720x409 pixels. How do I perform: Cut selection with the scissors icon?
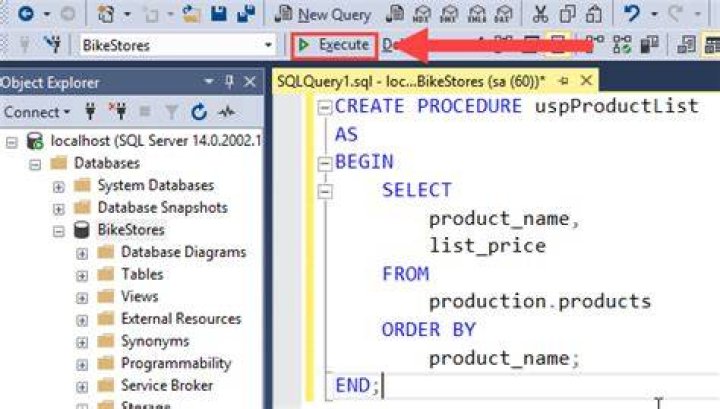[x=540, y=14]
